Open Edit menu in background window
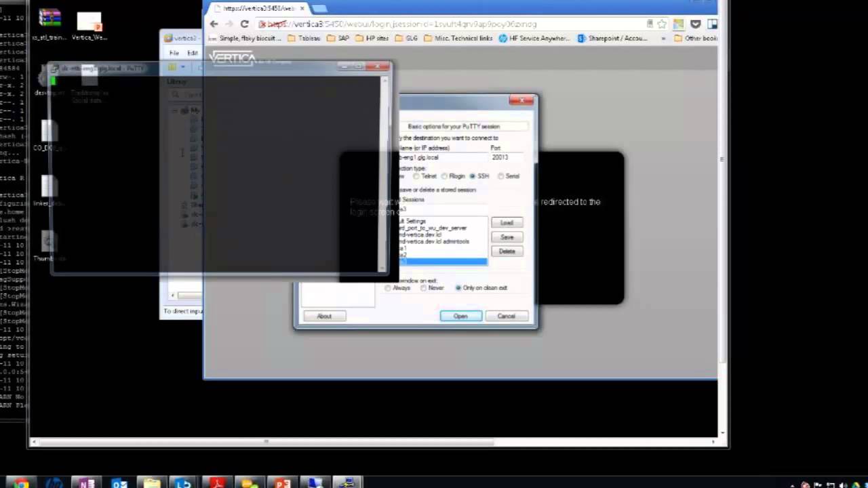Viewport: 868px width, 488px height. [193, 53]
